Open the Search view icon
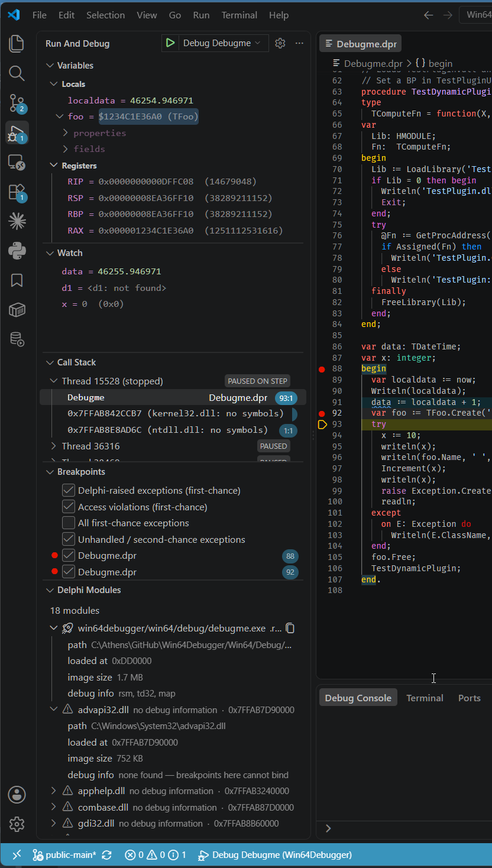The width and height of the screenshot is (492, 868). pyautogui.click(x=17, y=73)
